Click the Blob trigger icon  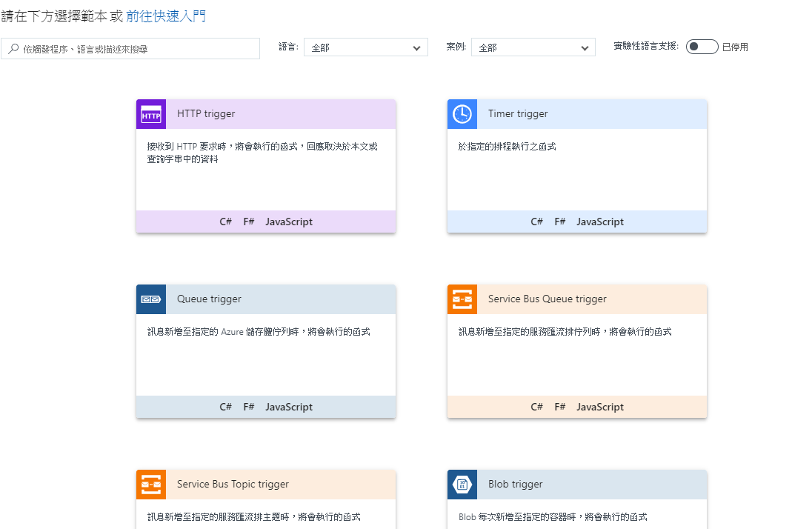pos(462,484)
